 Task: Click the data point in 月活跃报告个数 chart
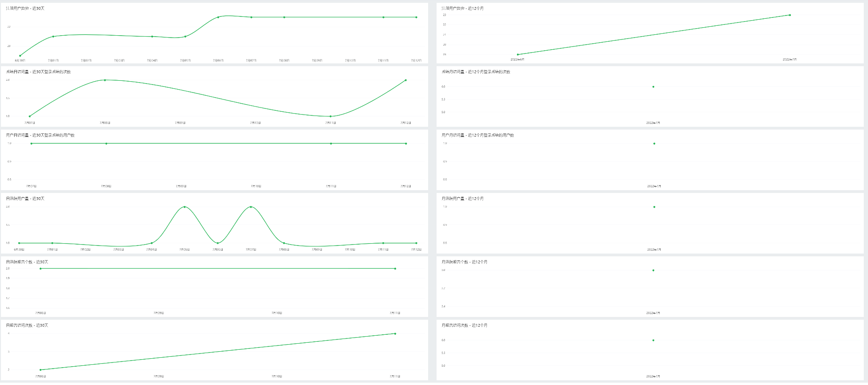tap(653, 270)
